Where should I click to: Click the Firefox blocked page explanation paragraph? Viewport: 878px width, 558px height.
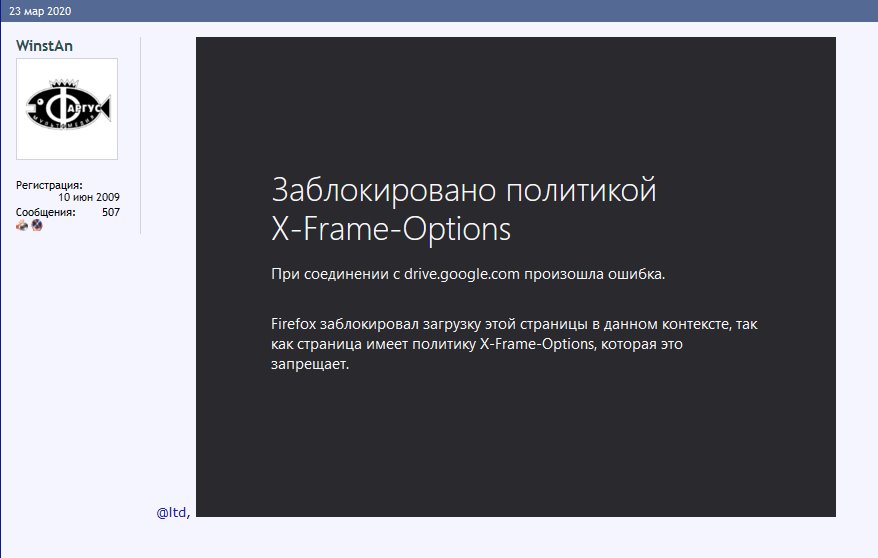tap(514, 344)
